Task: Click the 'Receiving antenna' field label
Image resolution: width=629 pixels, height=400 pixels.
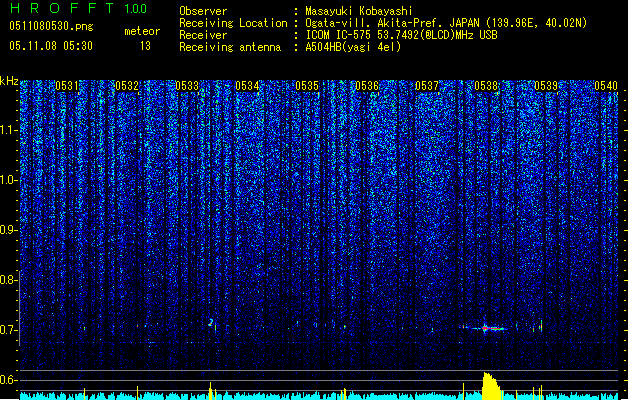Action: (230, 47)
